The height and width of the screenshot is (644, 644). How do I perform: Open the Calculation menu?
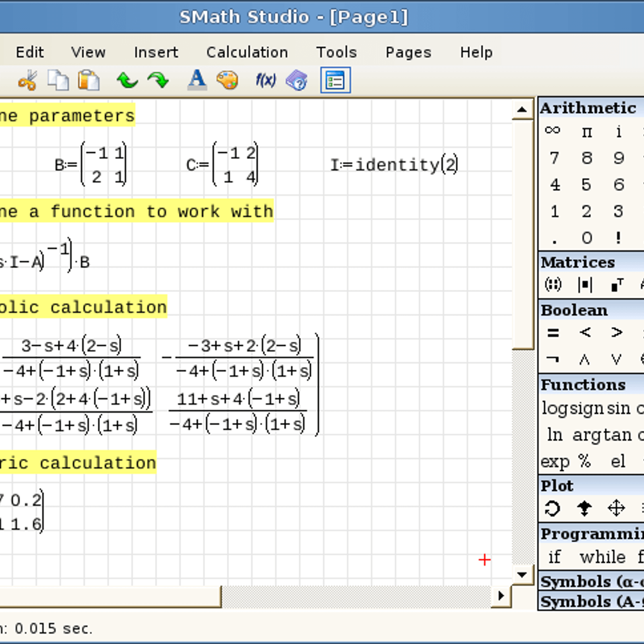247,52
